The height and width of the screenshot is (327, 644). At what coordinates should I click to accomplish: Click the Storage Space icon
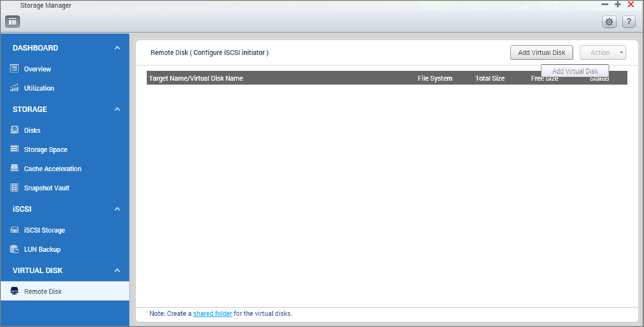click(14, 150)
